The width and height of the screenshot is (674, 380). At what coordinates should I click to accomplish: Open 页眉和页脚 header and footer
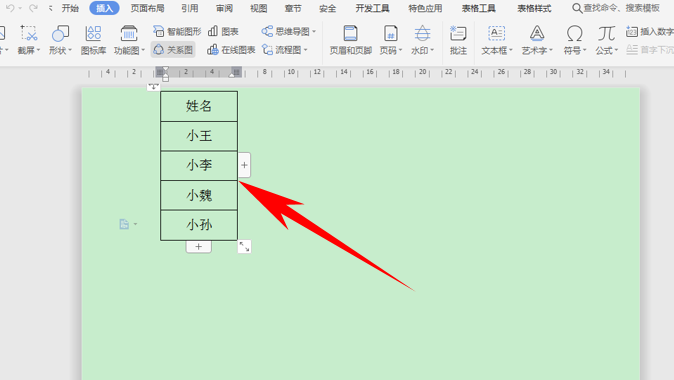(x=350, y=40)
